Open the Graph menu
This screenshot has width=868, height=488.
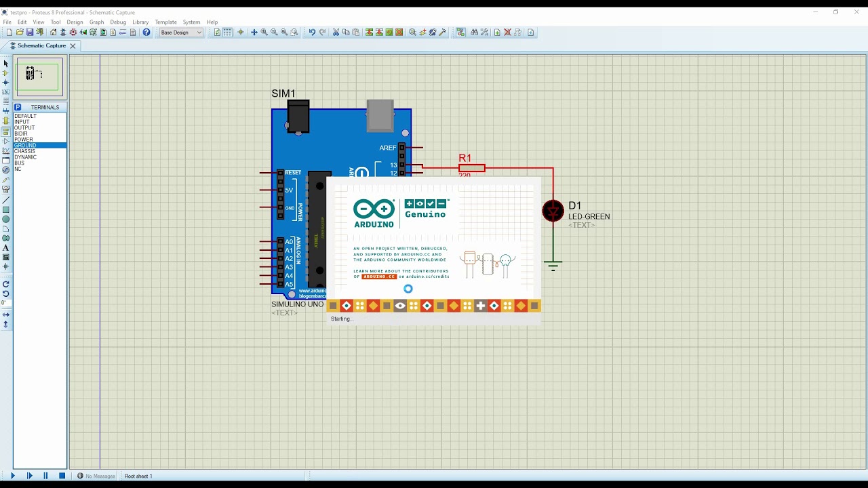pos(97,22)
